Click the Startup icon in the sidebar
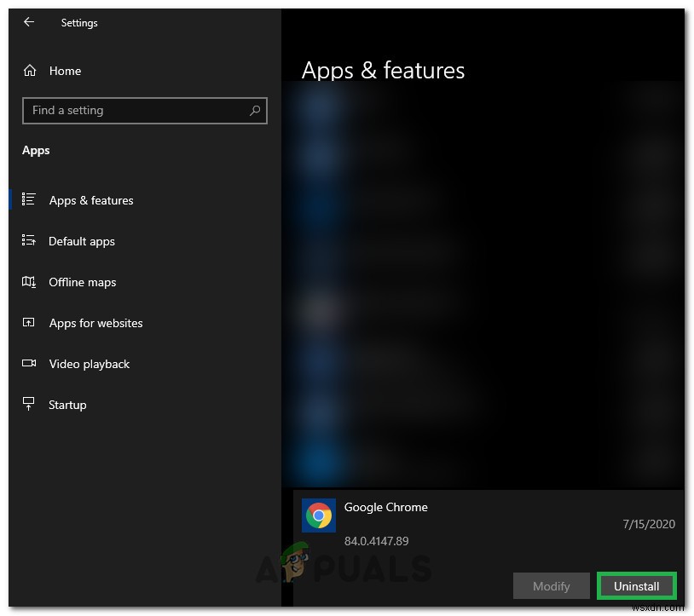The width and height of the screenshot is (694, 616). [x=28, y=405]
